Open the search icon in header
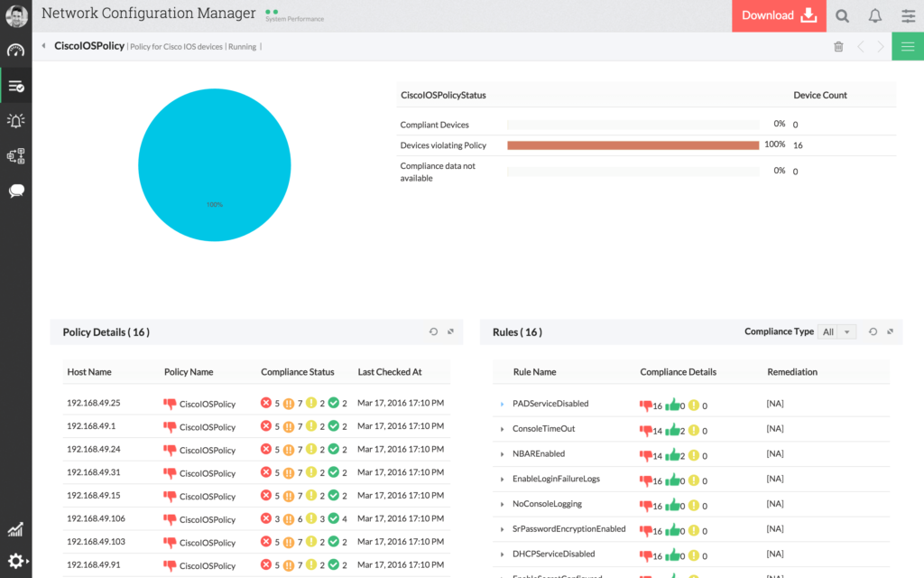The width and height of the screenshot is (924, 578). 842,15
